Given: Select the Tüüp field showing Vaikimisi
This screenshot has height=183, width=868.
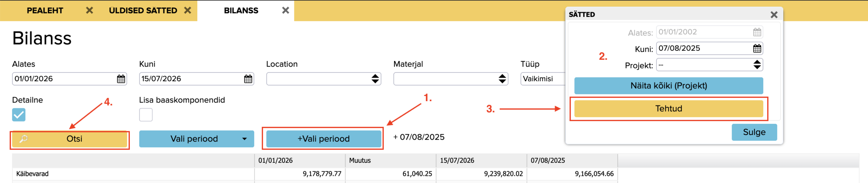Looking at the screenshot, I should tap(543, 79).
